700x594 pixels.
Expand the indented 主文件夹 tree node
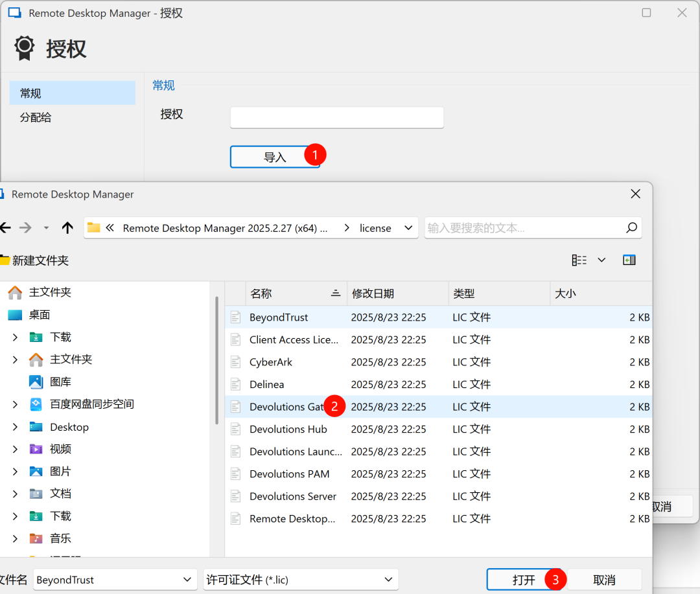pyautogui.click(x=15, y=360)
